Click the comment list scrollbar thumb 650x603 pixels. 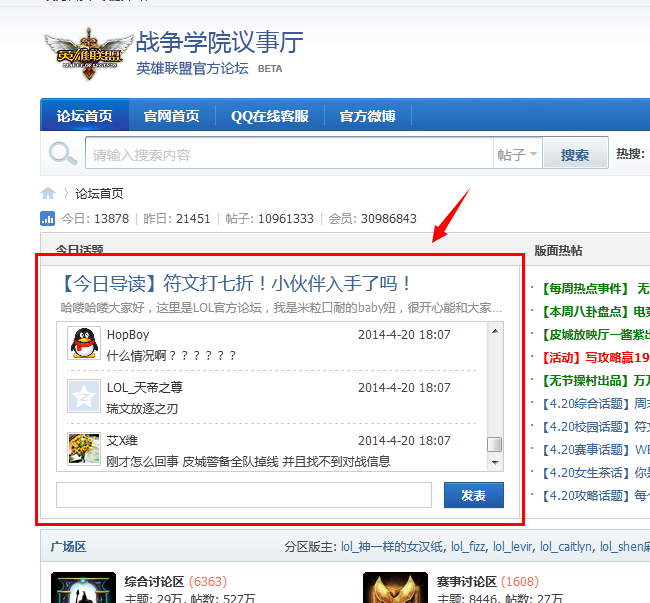click(494, 444)
